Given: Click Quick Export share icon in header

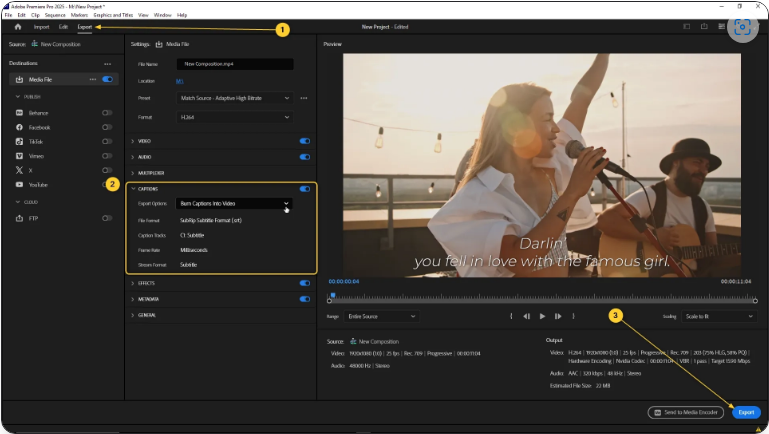Looking at the screenshot, I should point(704,26).
